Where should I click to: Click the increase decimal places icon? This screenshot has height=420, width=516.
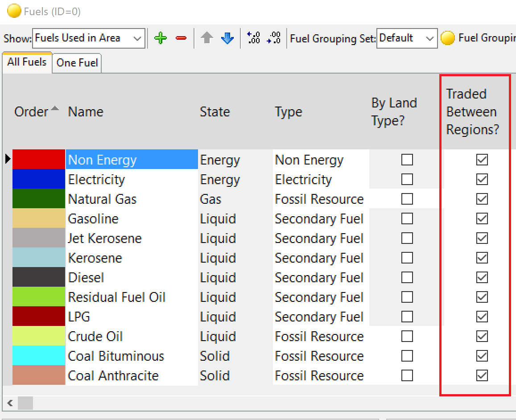pyautogui.click(x=253, y=38)
